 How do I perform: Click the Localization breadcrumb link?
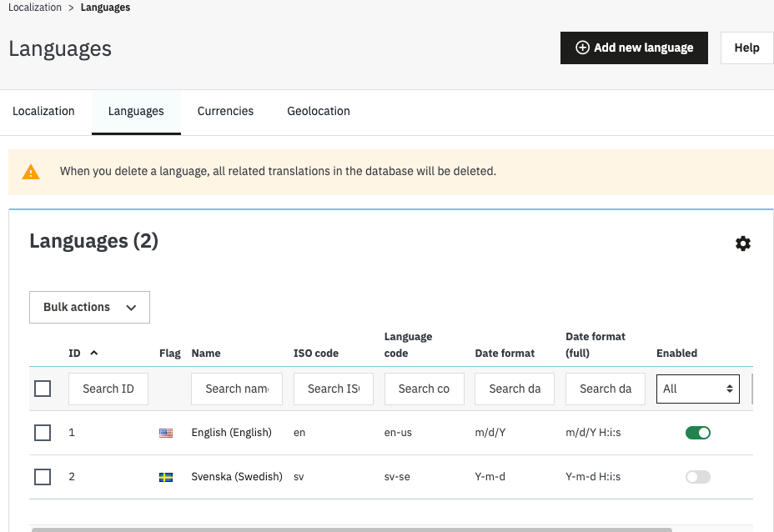point(35,8)
